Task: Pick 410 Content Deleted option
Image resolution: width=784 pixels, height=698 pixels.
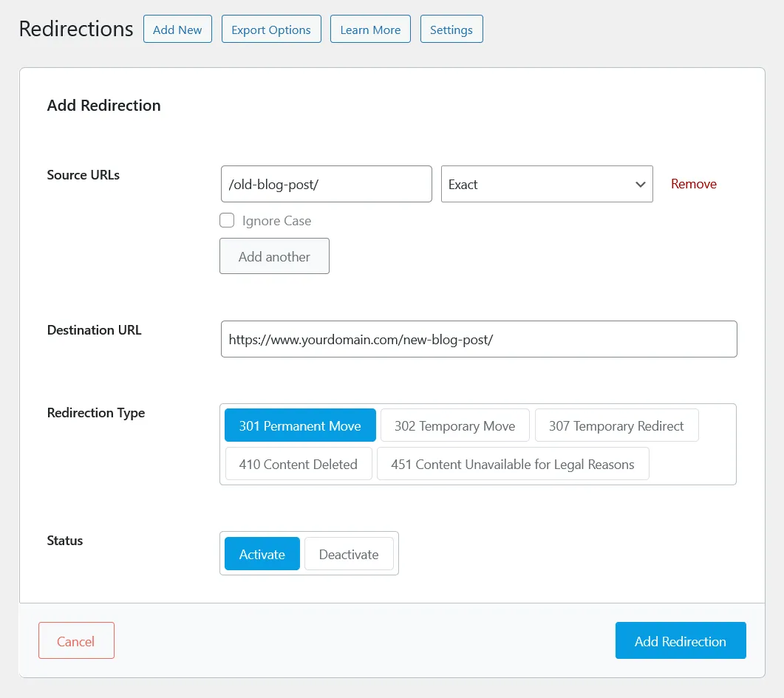Action: click(299, 464)
